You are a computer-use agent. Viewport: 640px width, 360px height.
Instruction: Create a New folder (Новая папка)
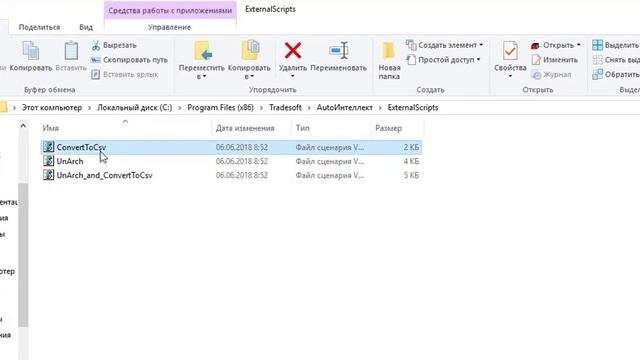(389, 60)
